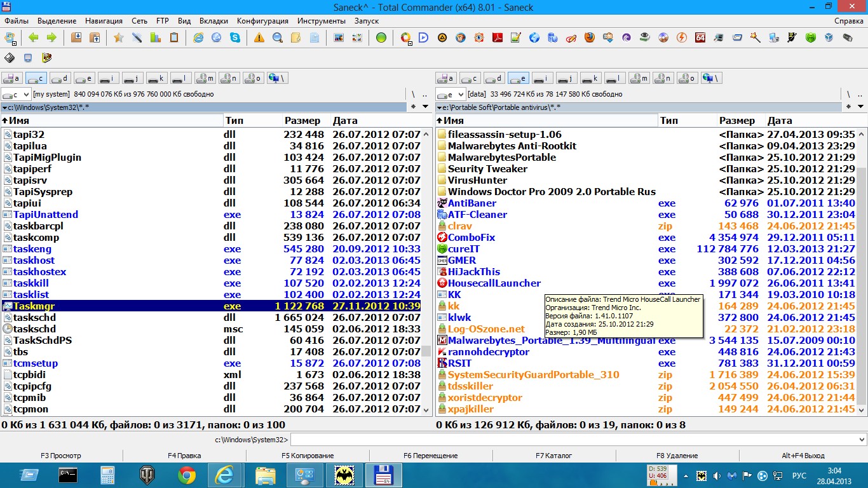Image resolution: width=868 pixels, height=488 pixels.
Task: Launch the AIDA64 toolbar icon
Action: (700, 37)
